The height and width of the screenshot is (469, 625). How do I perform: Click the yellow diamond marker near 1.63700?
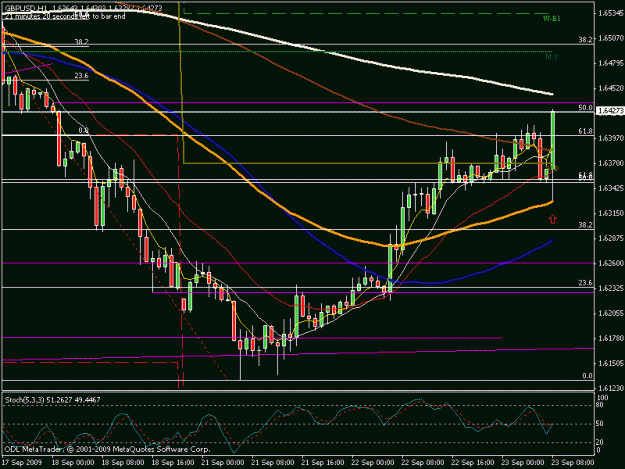click(556, 168)
